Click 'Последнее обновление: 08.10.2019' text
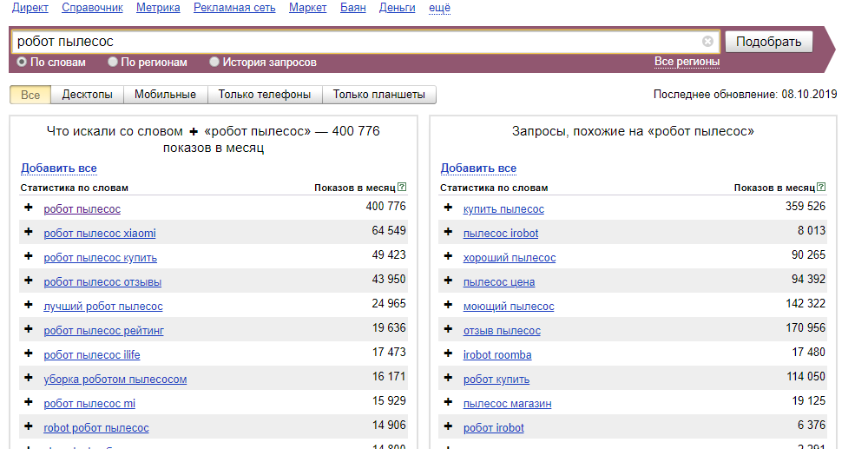The image size is (868, 449). click(745, 94)
